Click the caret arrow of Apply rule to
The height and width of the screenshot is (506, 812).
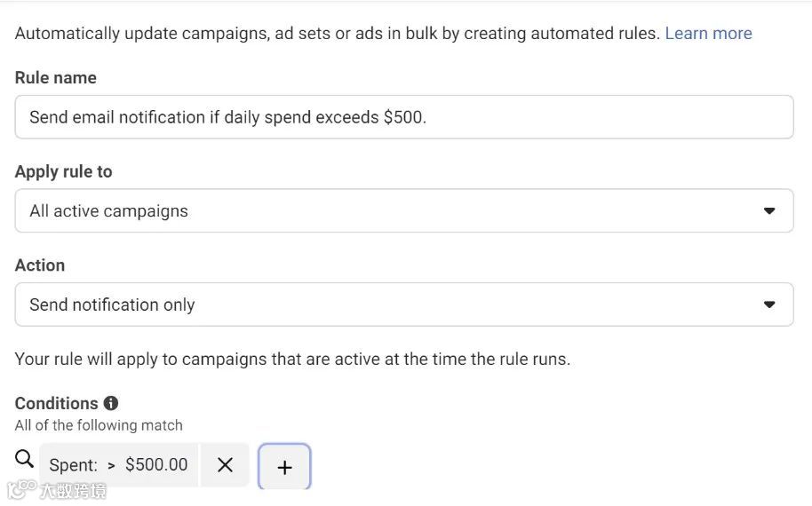(x=769, y=211)
